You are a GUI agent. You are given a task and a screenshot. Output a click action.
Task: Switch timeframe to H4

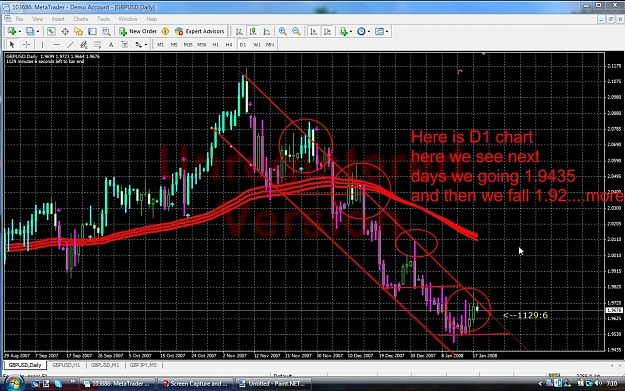(229, 45)
